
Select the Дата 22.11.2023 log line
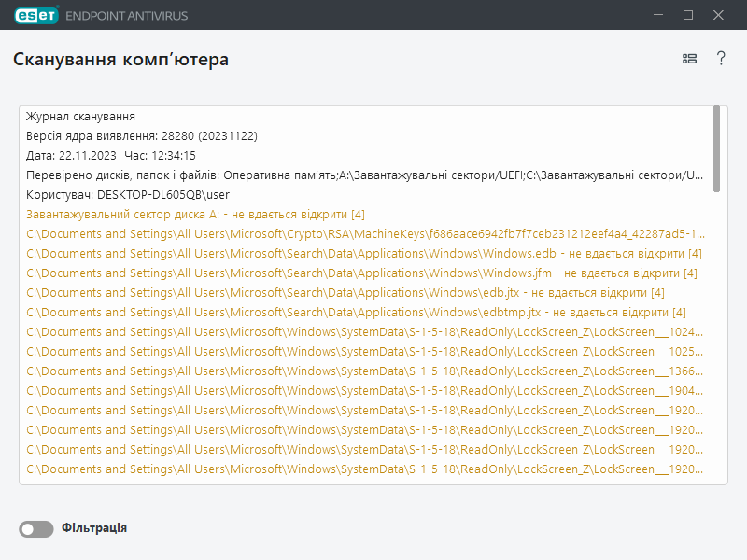coord(110,156)
